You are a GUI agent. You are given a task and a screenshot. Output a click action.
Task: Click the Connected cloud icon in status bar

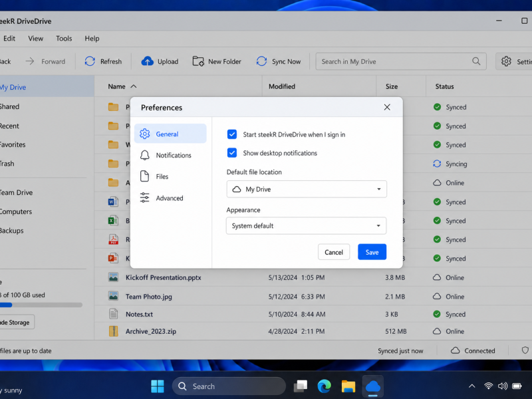pyautogui.click(x=456, y=350)
